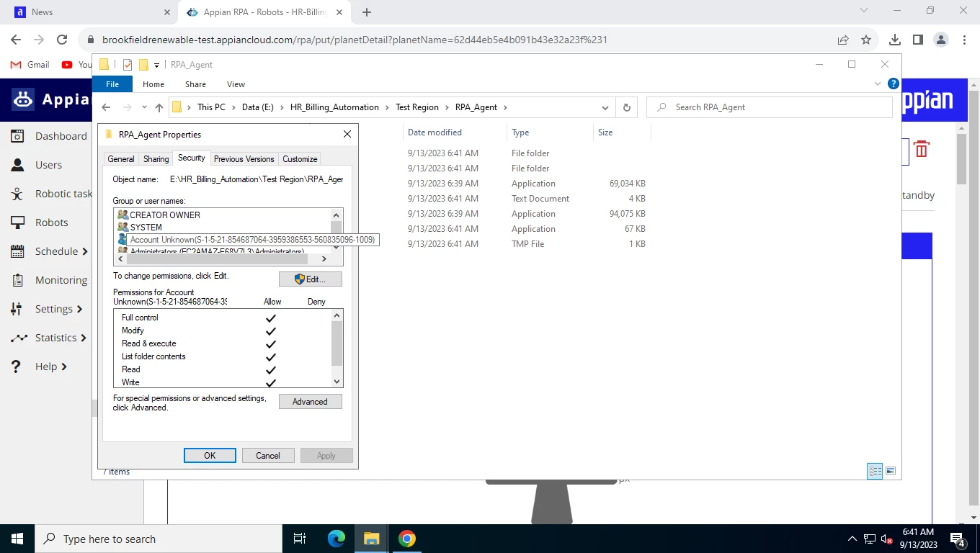Click Edit permissions button

click(310, 279)
